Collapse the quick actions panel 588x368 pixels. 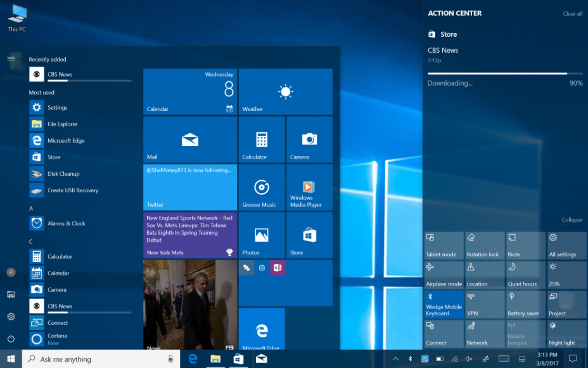572,220
